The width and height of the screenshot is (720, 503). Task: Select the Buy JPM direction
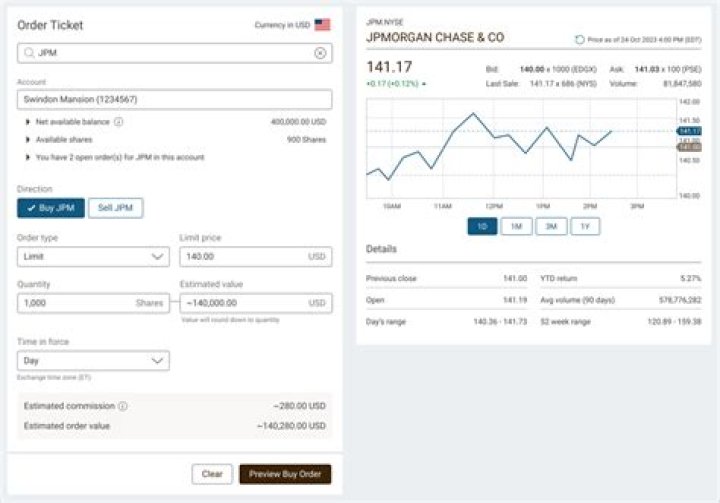pyautogui.click(x=51, y=208)
